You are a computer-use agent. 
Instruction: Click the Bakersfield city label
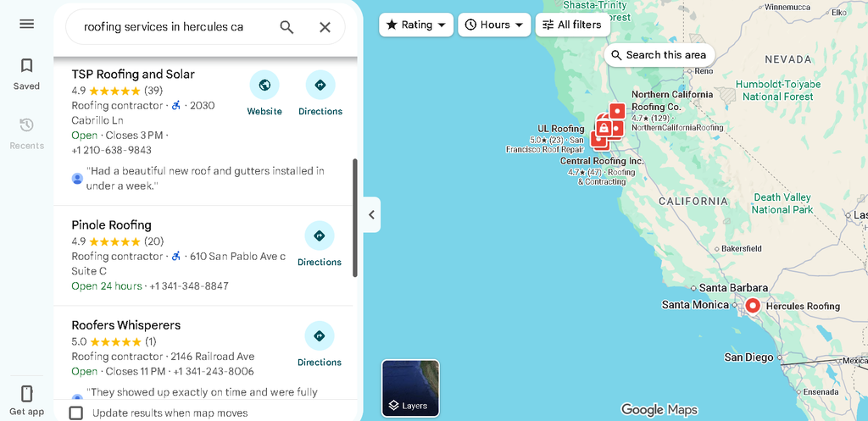tap(741, 249)
